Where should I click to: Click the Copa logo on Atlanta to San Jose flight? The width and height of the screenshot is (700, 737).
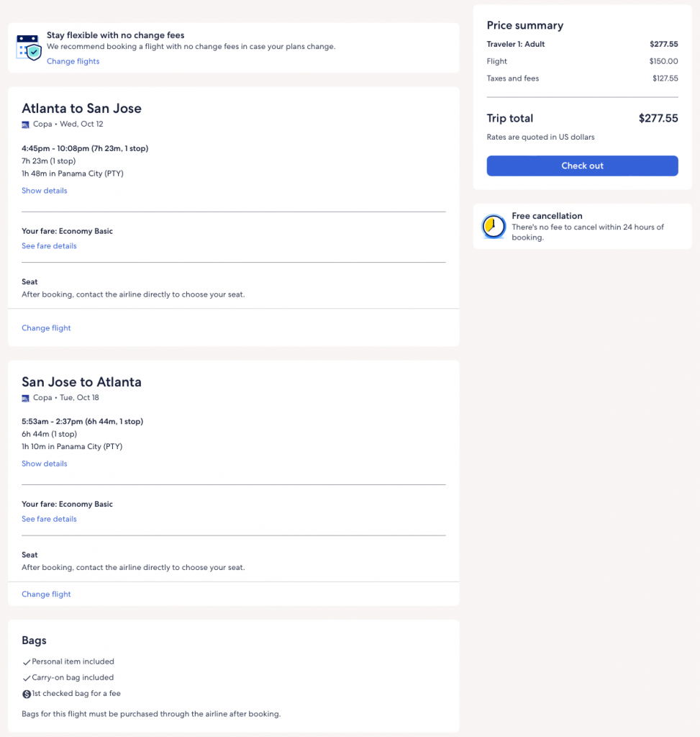[26, 125]
